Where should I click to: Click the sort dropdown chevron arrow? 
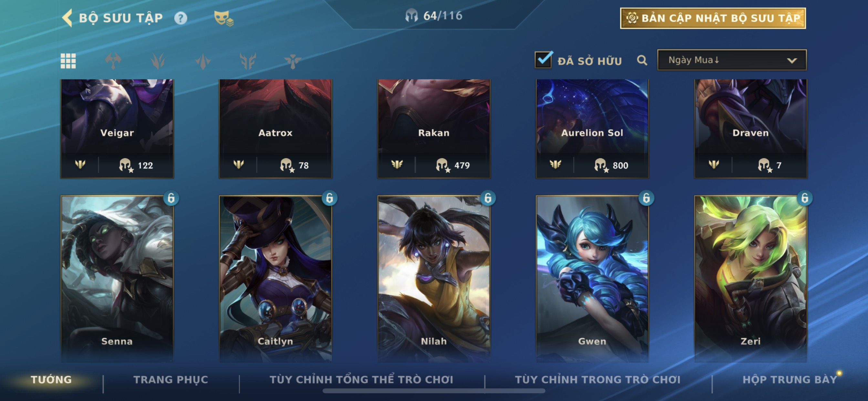pyautogui.click(x=791, y=61)
